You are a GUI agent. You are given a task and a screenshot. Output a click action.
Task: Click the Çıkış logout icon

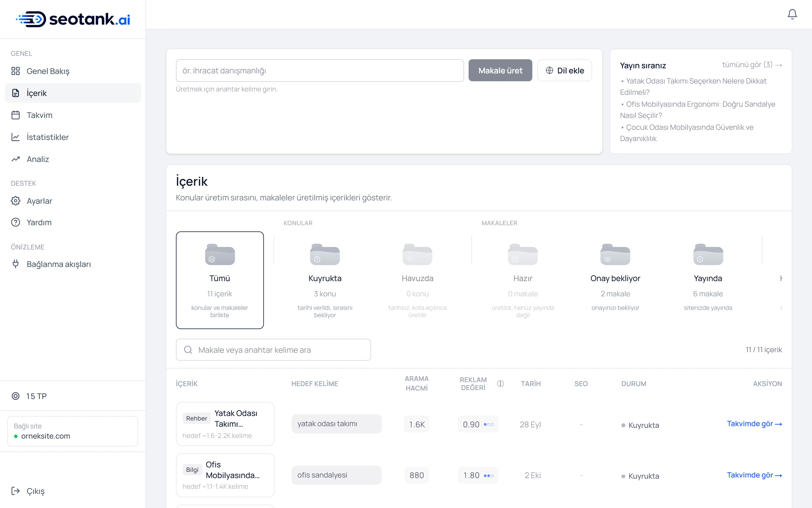[16, 491]
